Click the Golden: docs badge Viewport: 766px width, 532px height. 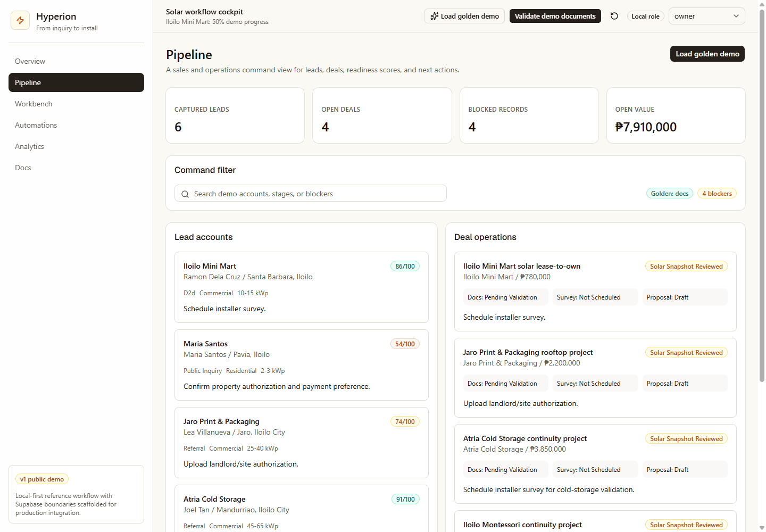click(670, 194)
